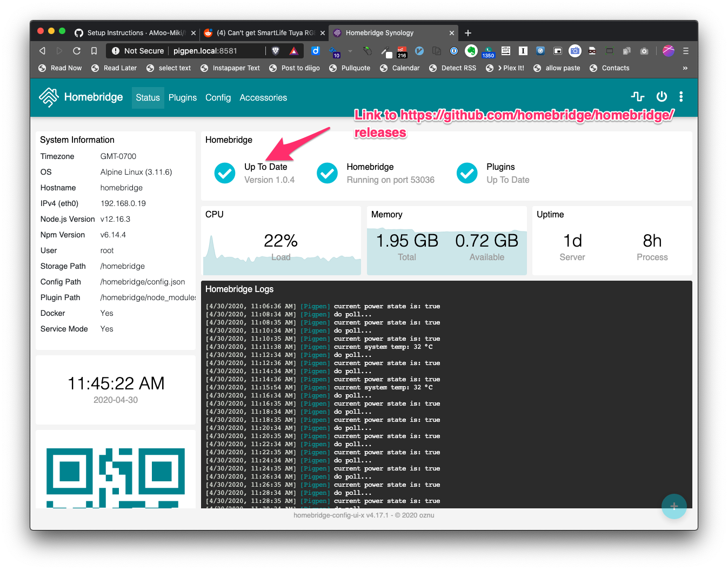Click the browser reload button
Screen dimensions: 728x570
coord(77,50)
